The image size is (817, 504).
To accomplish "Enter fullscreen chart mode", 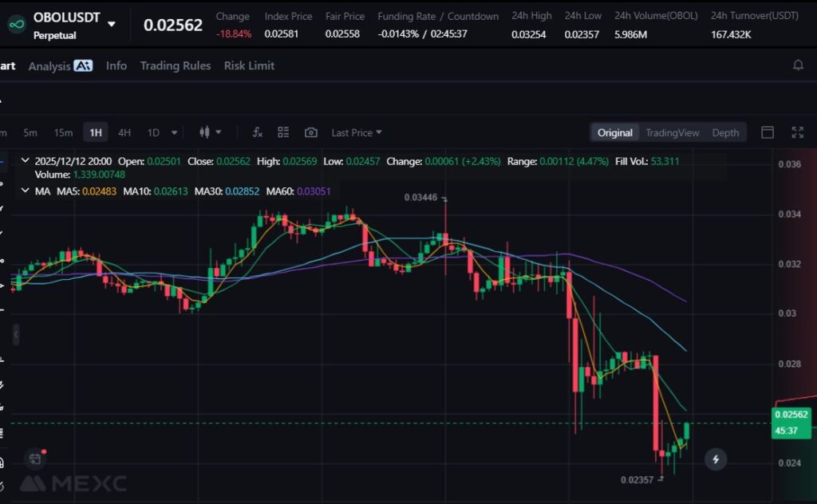I will click(797, 132).
